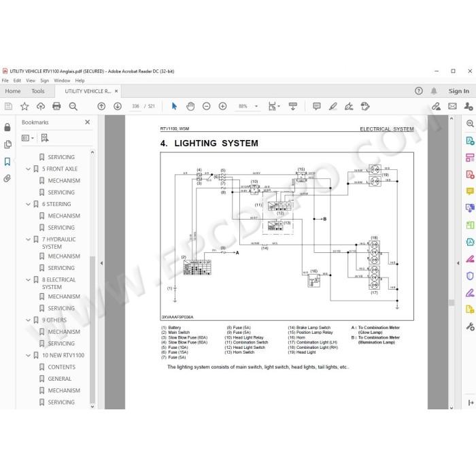Select the Hand pan tool
This screenshot has height=476, width=476.
190,106
